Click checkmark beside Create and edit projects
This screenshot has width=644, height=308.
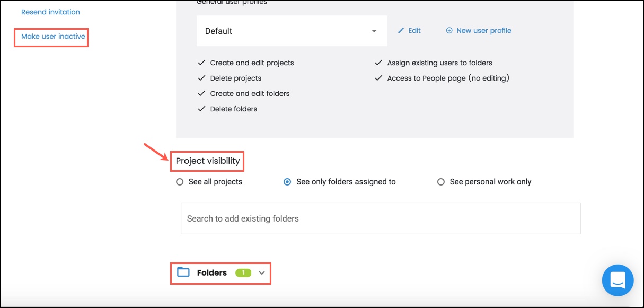[201, 63]
